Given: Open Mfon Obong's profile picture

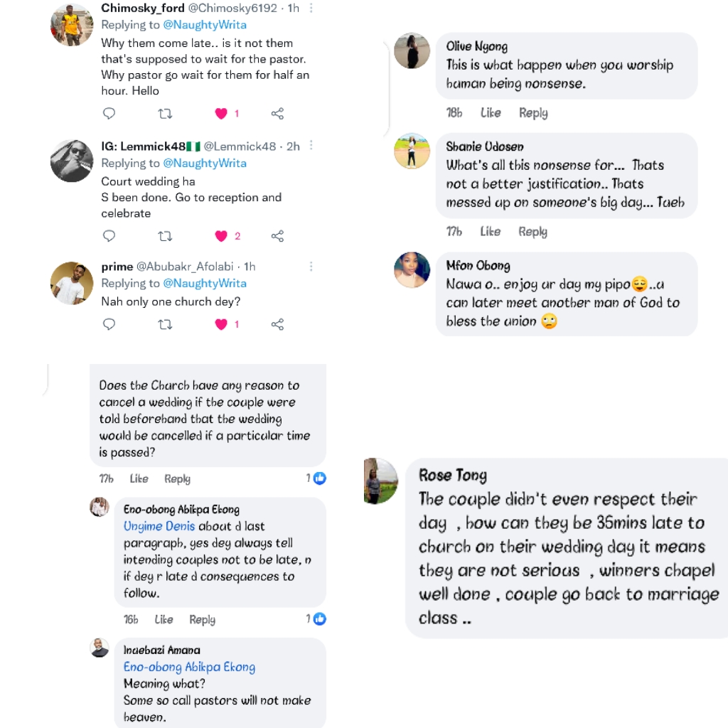Looking at the screenshot, I should [412, 270].
